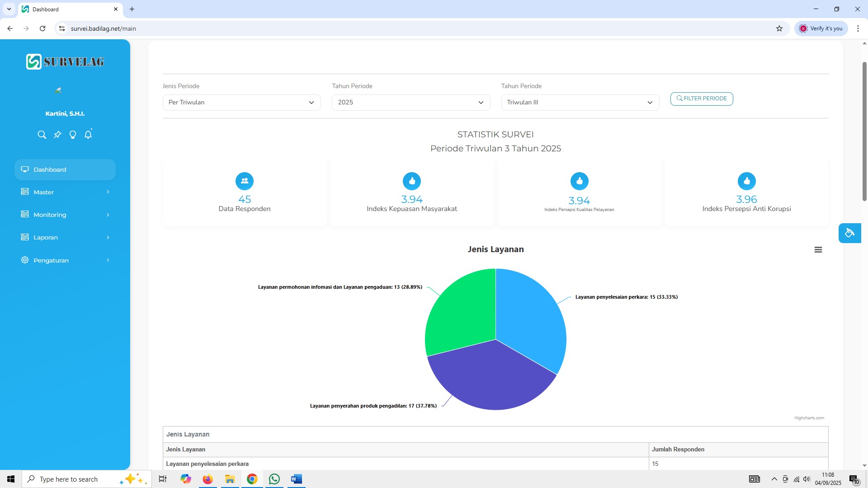The width and height of the screenshot is (868, 488).
Task: Open the chart hamburger context menu
Action: tap(818, 250)
